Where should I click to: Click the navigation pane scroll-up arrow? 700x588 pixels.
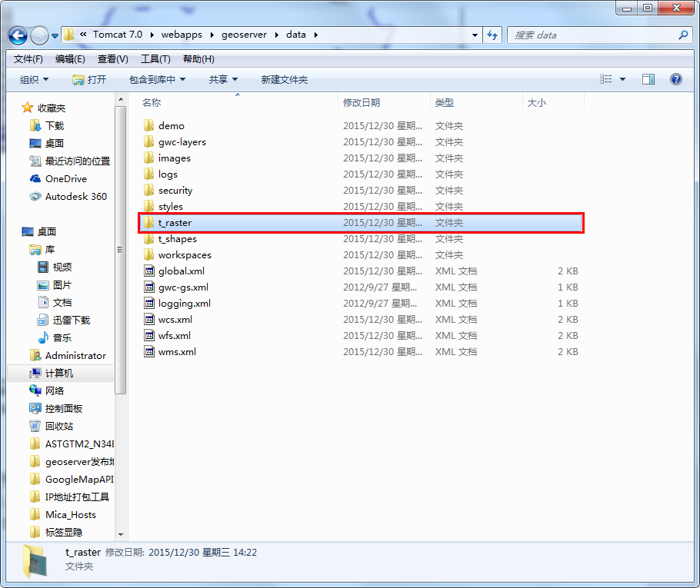[x=121, y=99]
